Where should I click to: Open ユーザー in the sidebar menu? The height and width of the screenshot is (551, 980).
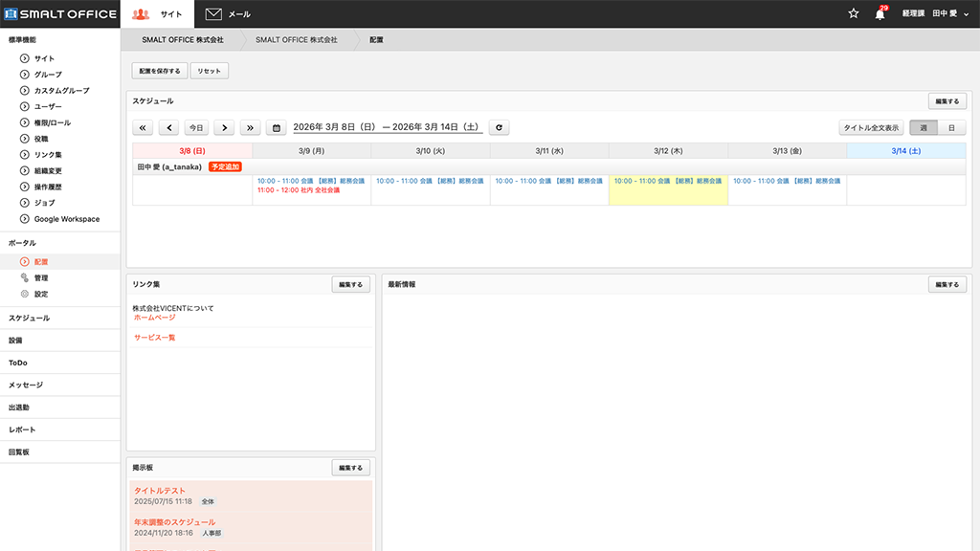tap(48, 106)
